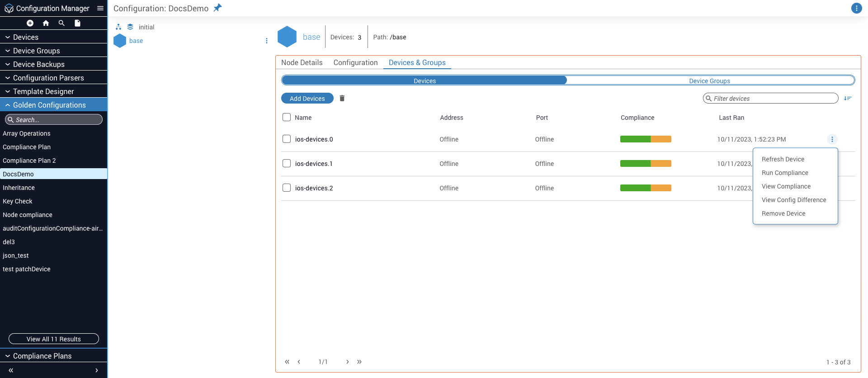
Task: Click compliance bar for ios-devices.2
Action: (645, 188)
